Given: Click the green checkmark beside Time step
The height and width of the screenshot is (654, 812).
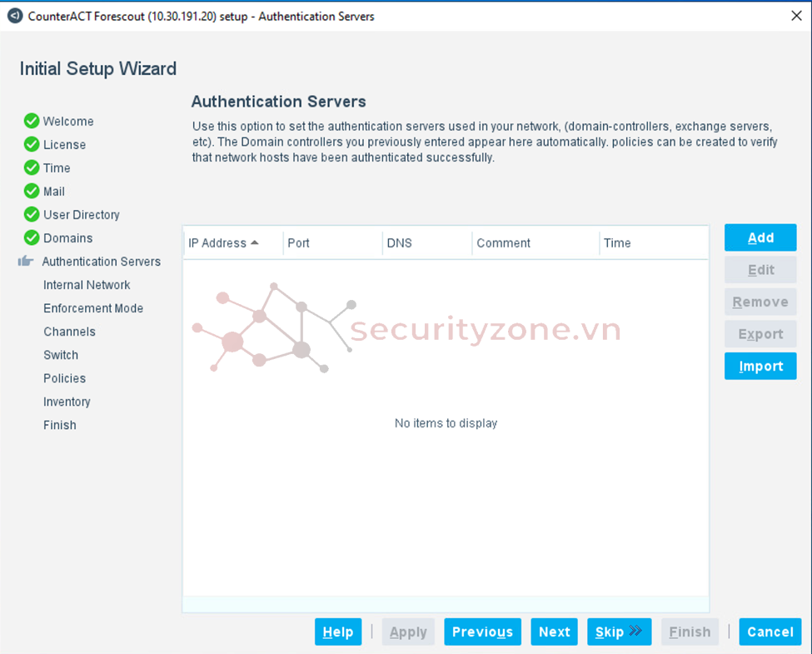Looking at the screenshot, I should coord(32,167).
